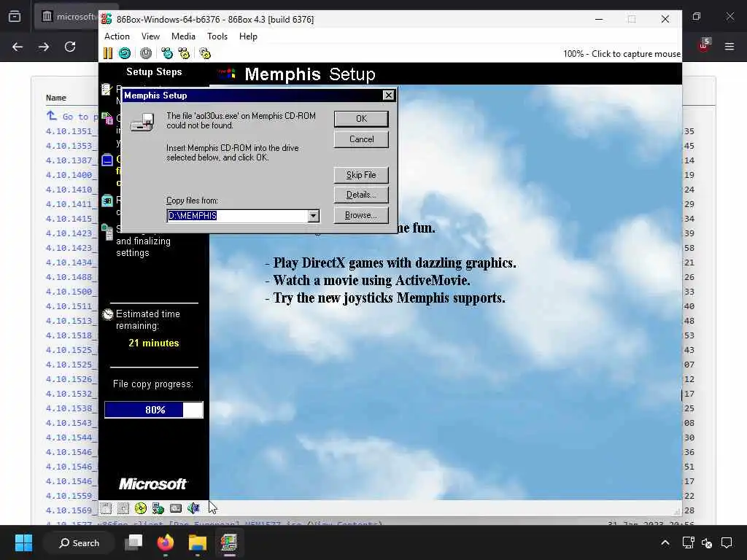The height and width of the screenshot is (560, 747).
Task: Click the '21 minutes' estimated time text
Action: point(154,343)
